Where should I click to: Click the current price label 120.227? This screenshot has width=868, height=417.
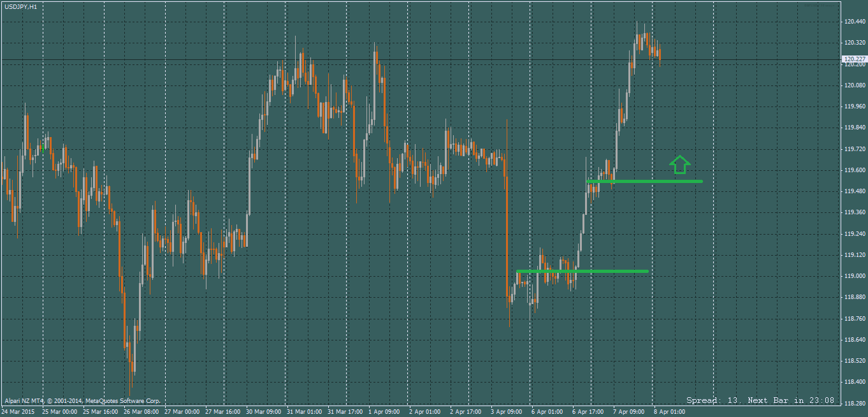pos(854,60)
